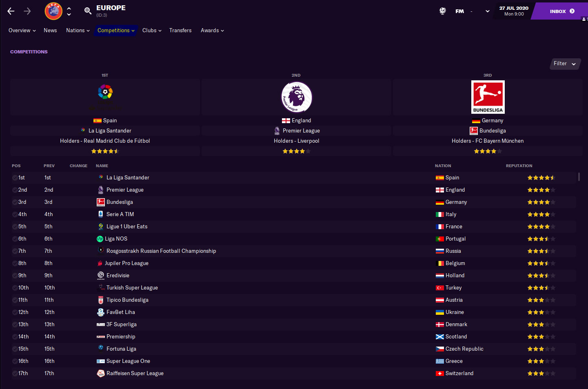Screen dimensions: 588x389
Task: Open the Serie A TIM competition link
Action: pyautogui.click(x=120, y=214)
